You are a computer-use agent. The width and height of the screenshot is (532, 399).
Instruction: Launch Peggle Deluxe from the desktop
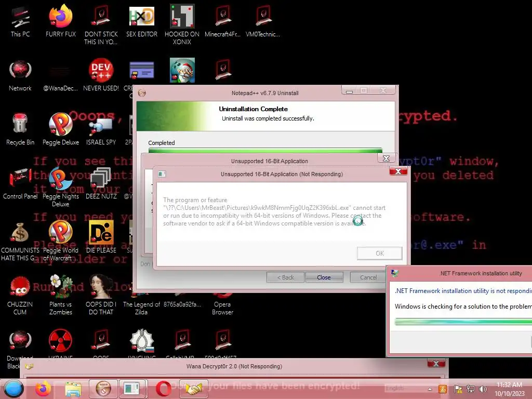(x=61, y=129)
